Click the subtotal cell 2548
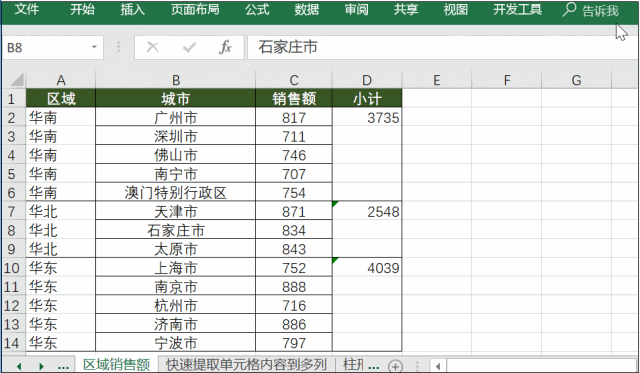The width and height of the screenshot is (640, 373). pos(367,211)
